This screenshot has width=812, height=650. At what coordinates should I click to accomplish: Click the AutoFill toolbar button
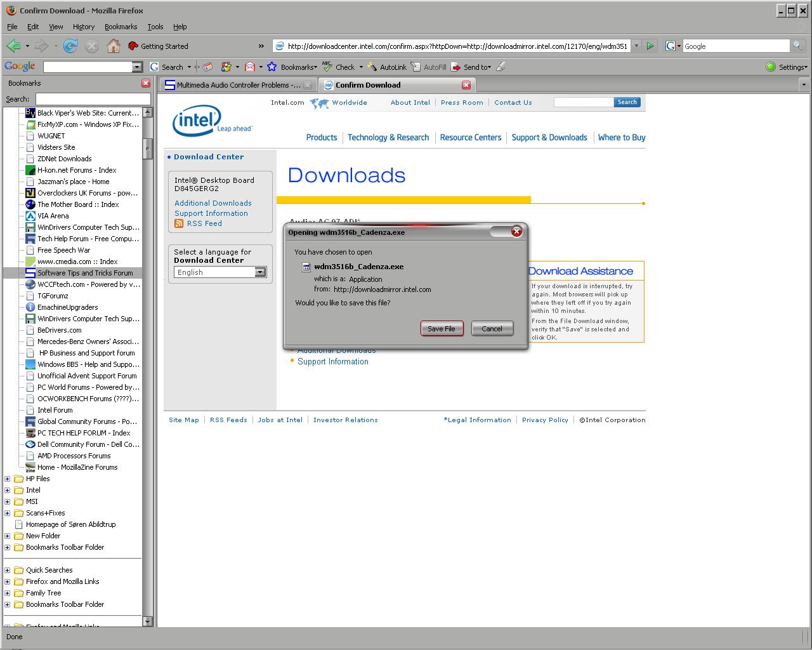428,67
